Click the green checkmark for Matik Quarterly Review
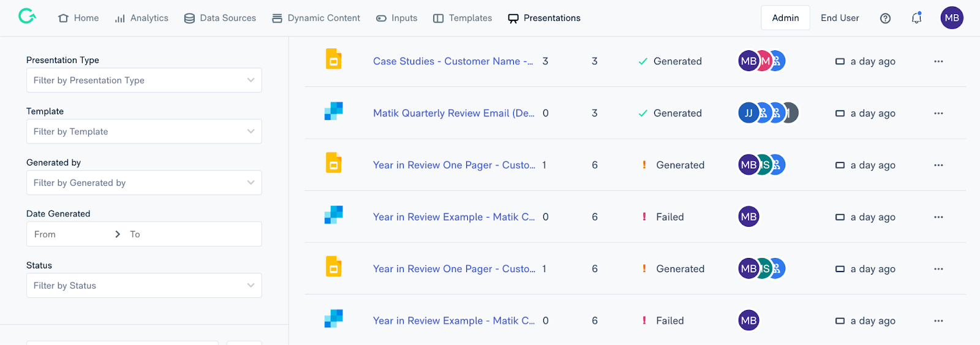This screenshot has height=345, width=980. 643,113
